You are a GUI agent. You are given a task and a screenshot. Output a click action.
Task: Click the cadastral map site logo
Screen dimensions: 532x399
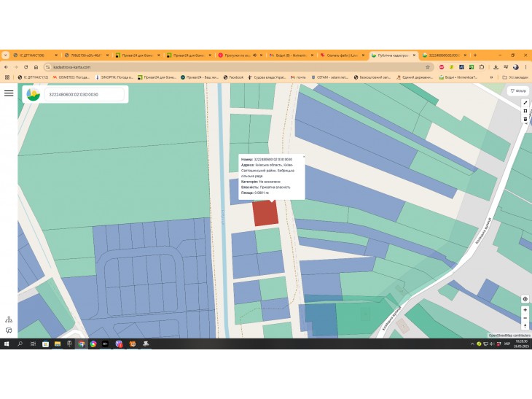(x=34, y=94)
